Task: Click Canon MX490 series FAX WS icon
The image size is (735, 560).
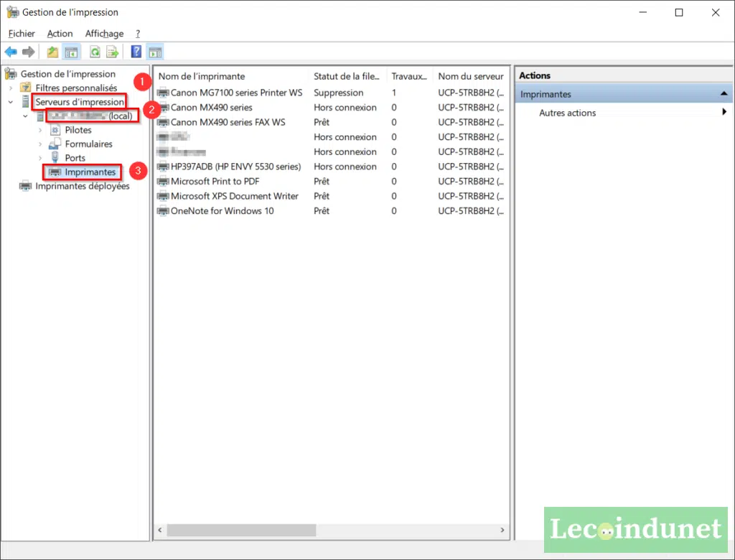Action: [163, 123]
